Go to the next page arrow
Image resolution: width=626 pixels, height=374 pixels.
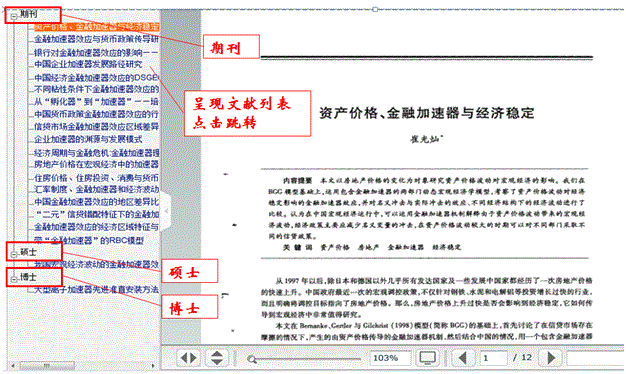(x=551, y=358)
